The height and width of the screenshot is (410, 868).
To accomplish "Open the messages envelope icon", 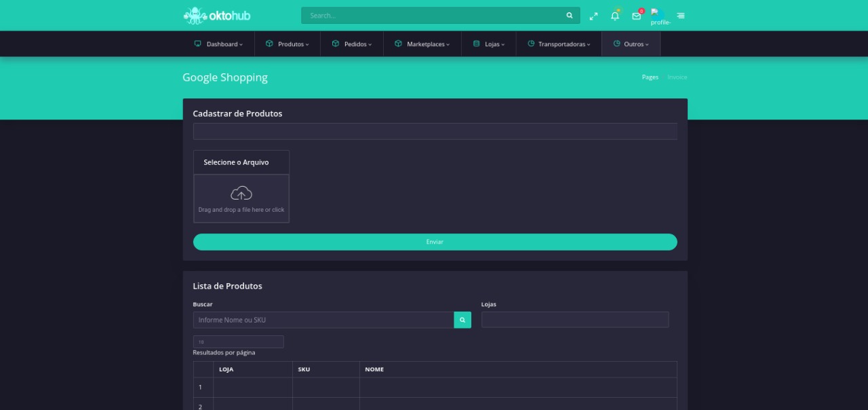I will [x=636, y=16].
